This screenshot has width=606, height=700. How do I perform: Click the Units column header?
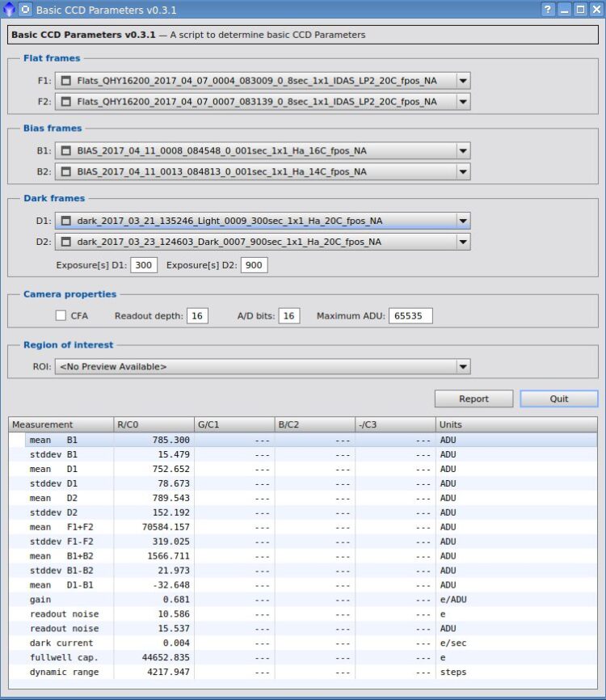coord(516,424)
